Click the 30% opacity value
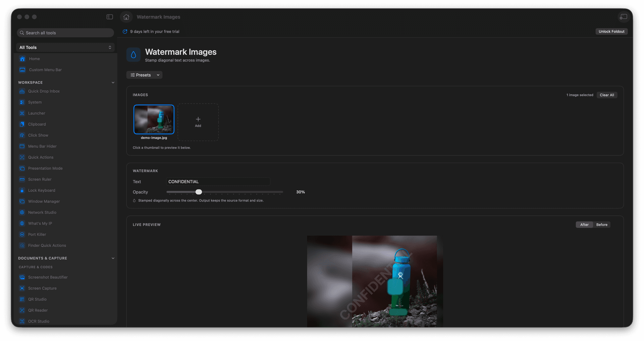Viewport: 644px width, 341px height. coord(301,192)
